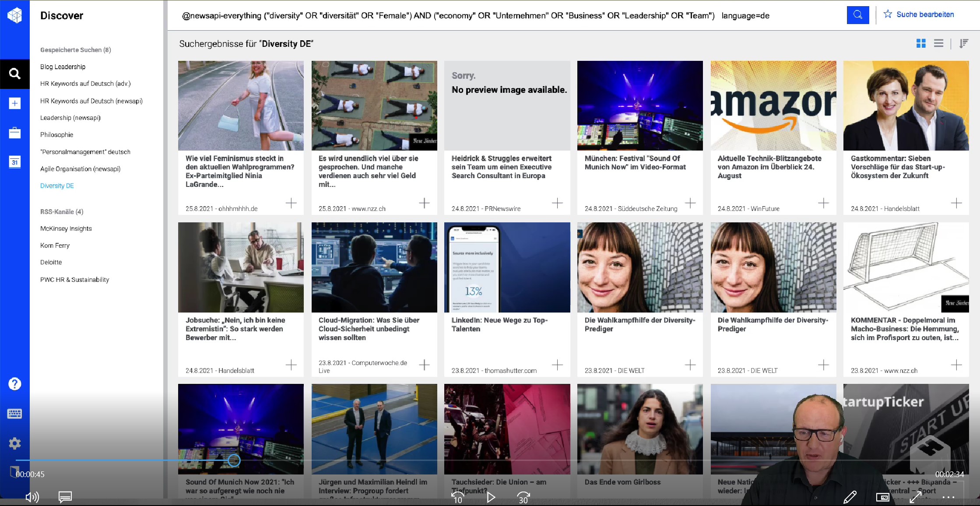Open article Gastkommentar: Sieben Vorschläge
Viewport: 980px width, 506px height.
pyautogui.click(x=898, y=167)
